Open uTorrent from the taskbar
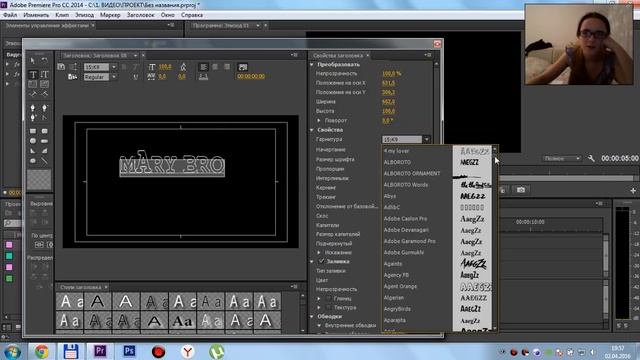This screenshot has height=360, width=640. point(217,351)
